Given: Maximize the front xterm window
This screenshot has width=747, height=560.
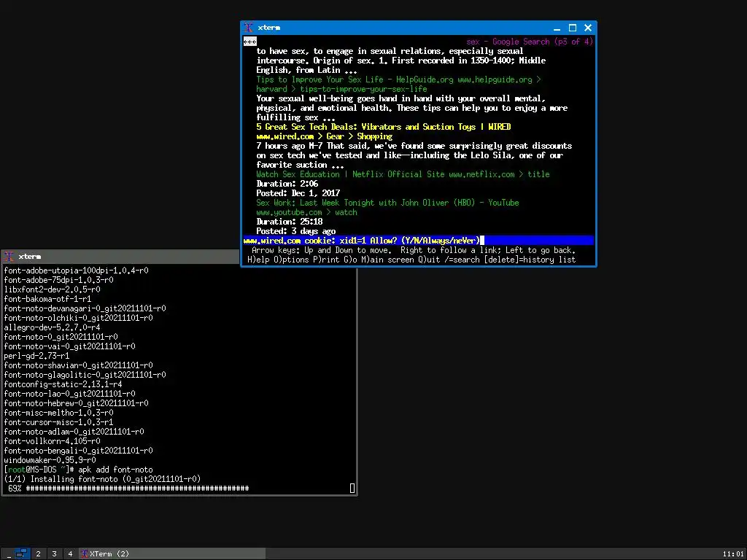Looking at the screenshot, I should 573,28.
